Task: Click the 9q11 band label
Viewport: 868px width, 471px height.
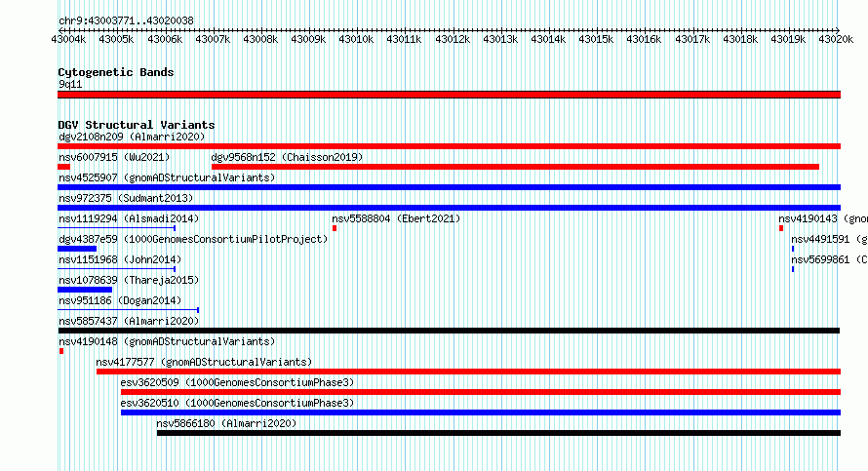Action: click(70, 84)
